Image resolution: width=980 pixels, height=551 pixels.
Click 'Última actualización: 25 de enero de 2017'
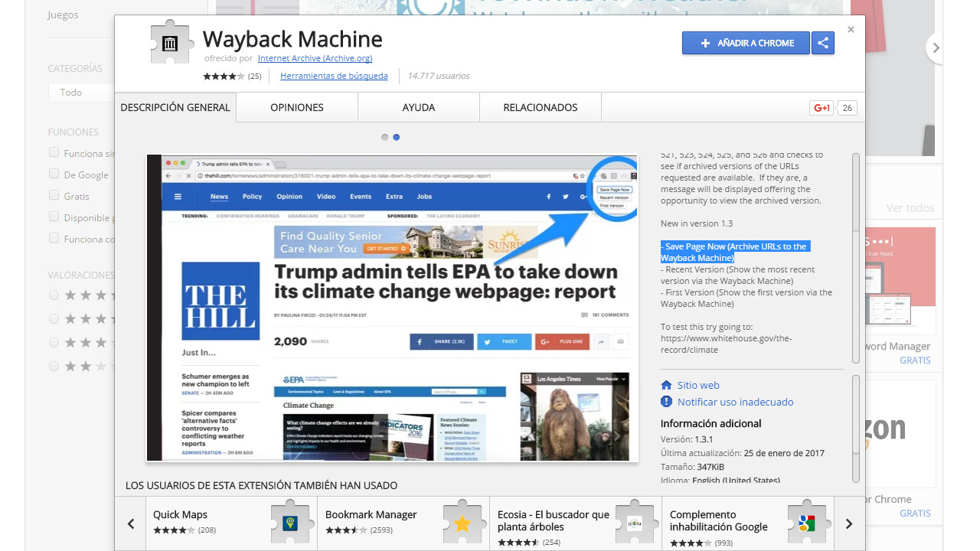743,453
